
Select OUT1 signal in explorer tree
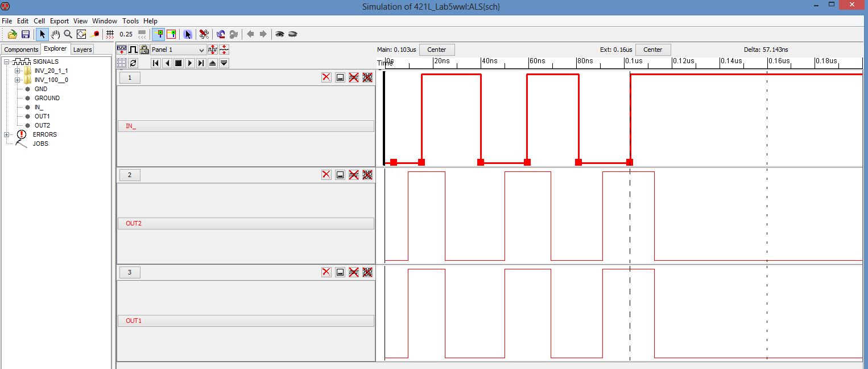(42, 116)
